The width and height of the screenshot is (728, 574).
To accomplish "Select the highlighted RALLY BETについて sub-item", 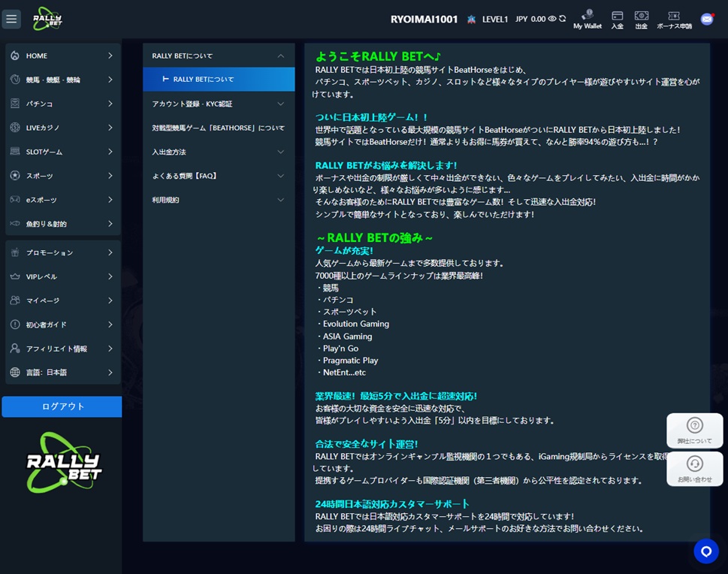I will click(219, 80).
